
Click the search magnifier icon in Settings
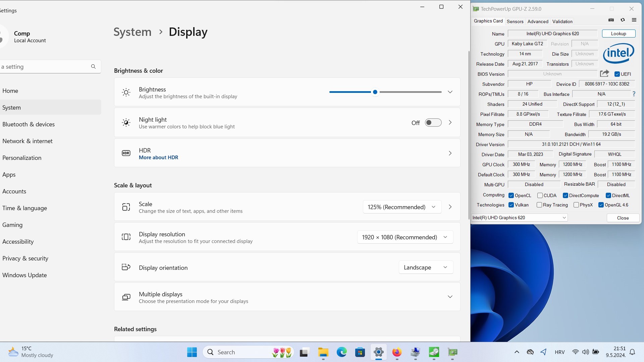(x=93, y=67)
